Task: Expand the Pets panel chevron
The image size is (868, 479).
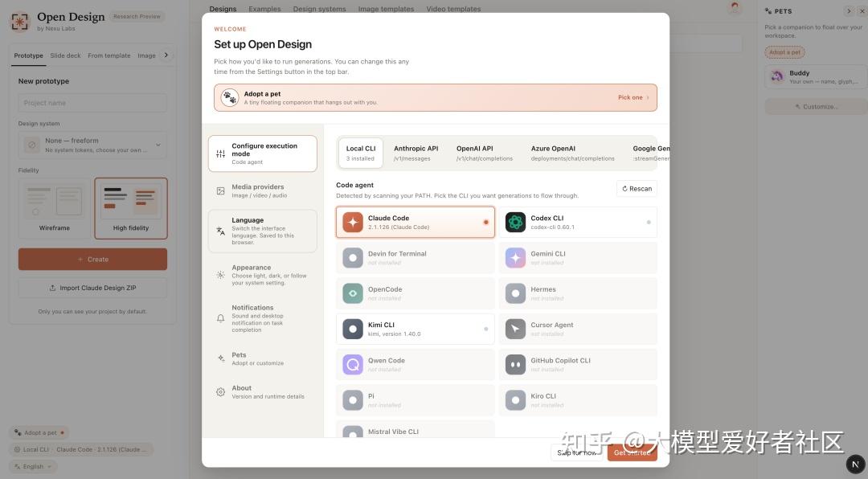Action: (849, 11)
